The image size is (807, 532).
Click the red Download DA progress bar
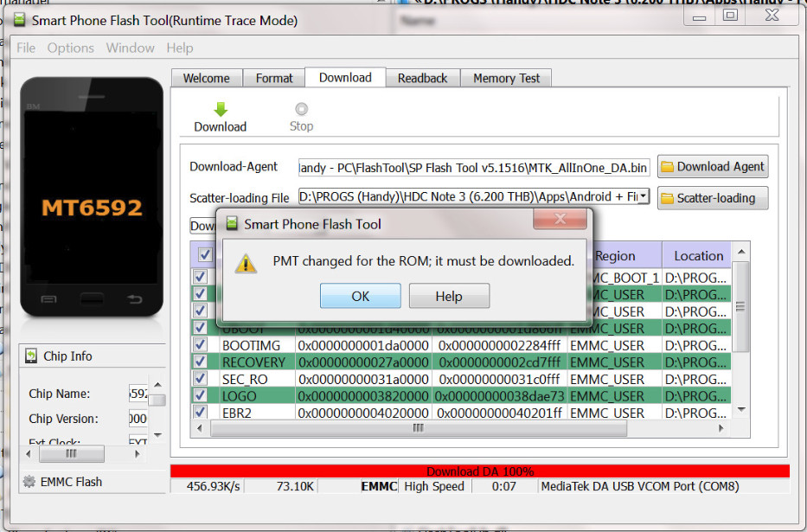479,471
